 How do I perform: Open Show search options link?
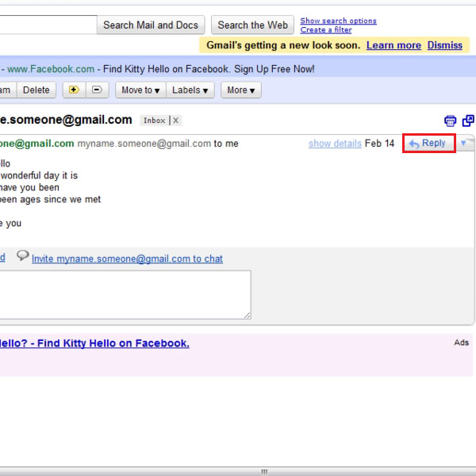pyautogui.click(x=338, y=21)
